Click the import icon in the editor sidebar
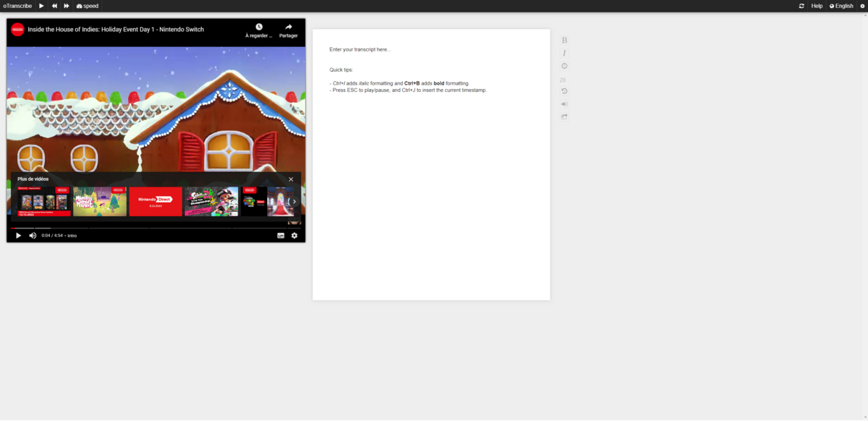 pos(564,104)
